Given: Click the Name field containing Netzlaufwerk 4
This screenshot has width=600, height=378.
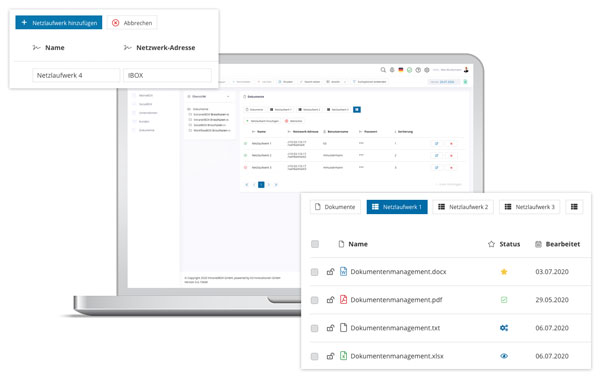Looking at the screenshot, I should point(76,75).
